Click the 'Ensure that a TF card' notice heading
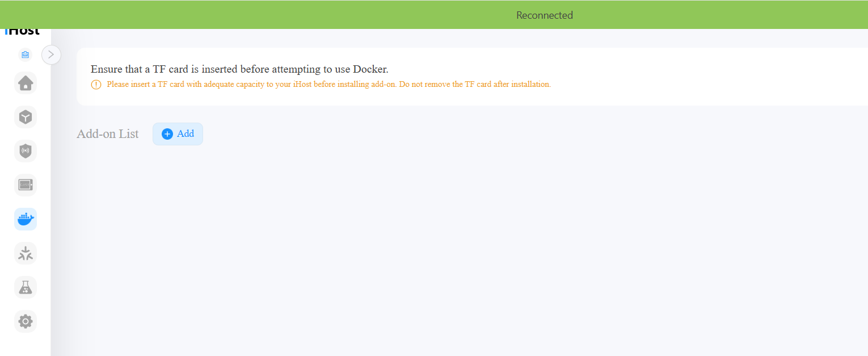This screenshot has width=868, height=356. pos(239,69)
